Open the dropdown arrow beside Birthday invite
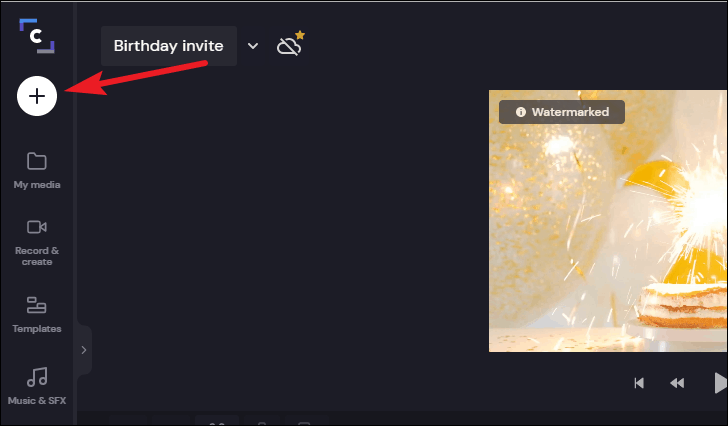Viewport: 728px width, 426px height. [x=253, y=46]
